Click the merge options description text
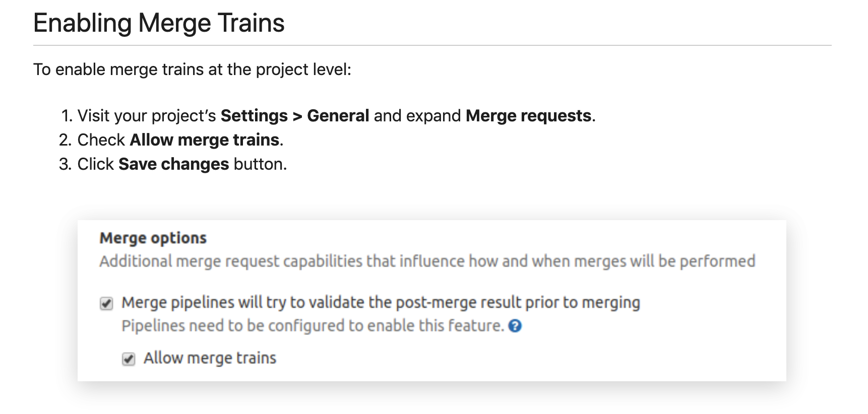Screen dimensions: 868x414 pyautogui.click(x=427, y=261)
